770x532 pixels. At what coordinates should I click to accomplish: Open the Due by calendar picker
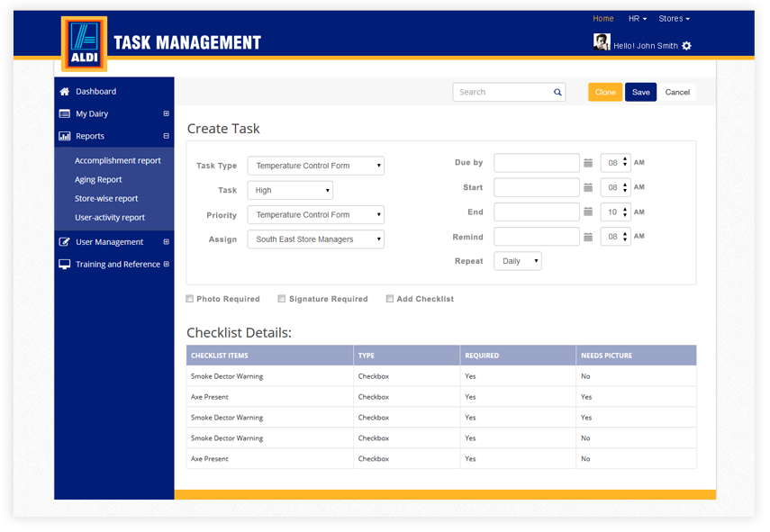588,163
